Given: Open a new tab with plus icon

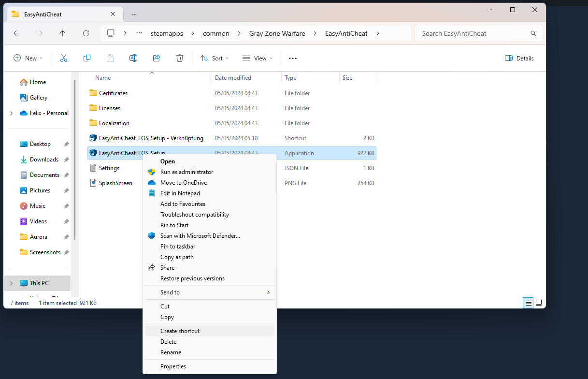Looking at the screenshot, I should coord(134,14).
